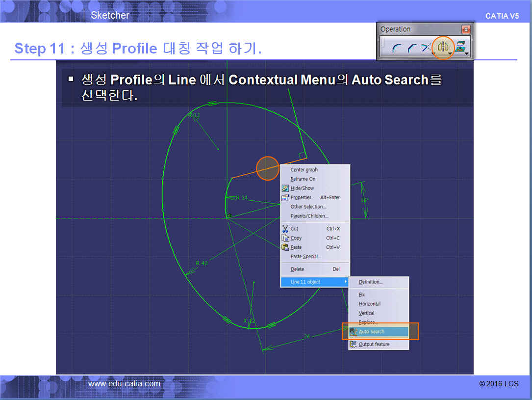Select Output feature in the submenu

(x=374, y=345)
